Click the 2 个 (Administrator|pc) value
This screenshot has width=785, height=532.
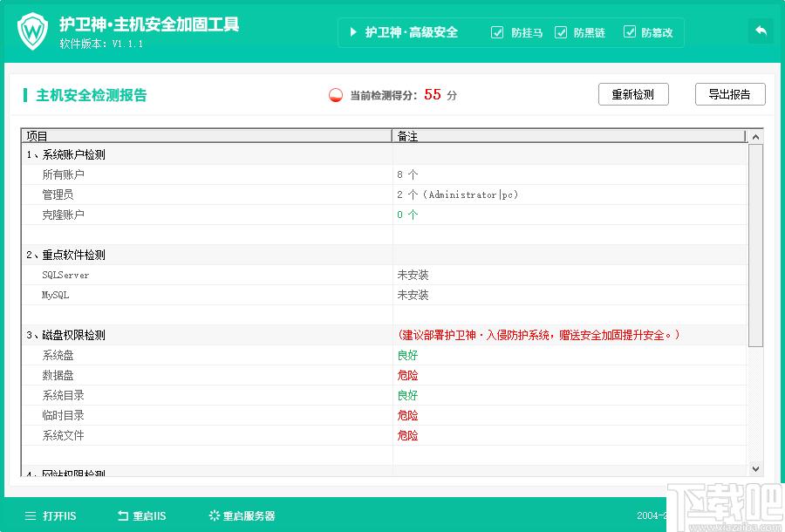458,194
